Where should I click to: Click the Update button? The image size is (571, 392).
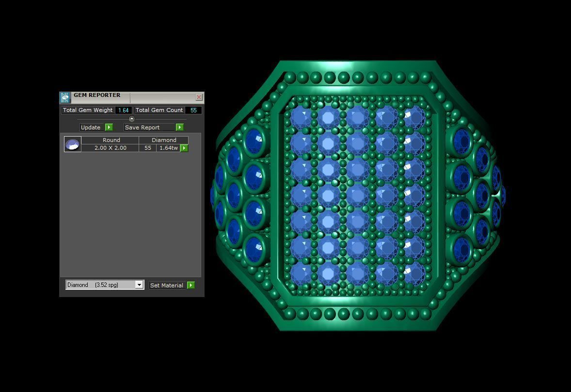tap(91, 127)
